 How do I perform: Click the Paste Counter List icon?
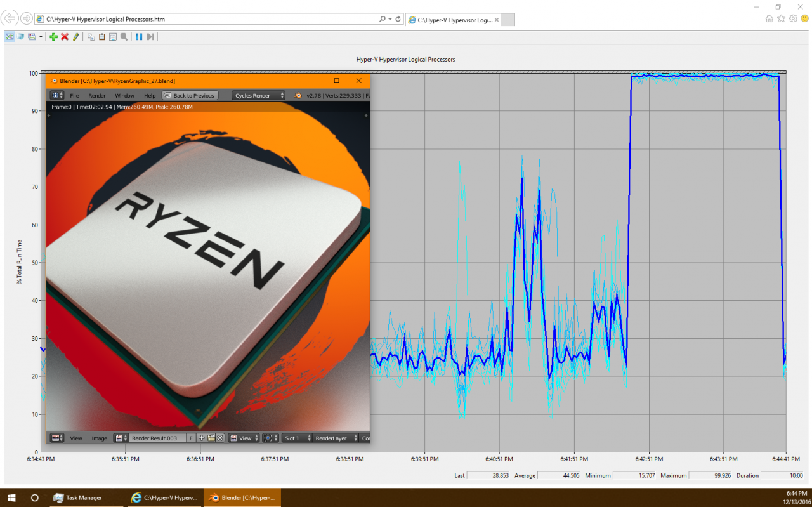[102, 37]
